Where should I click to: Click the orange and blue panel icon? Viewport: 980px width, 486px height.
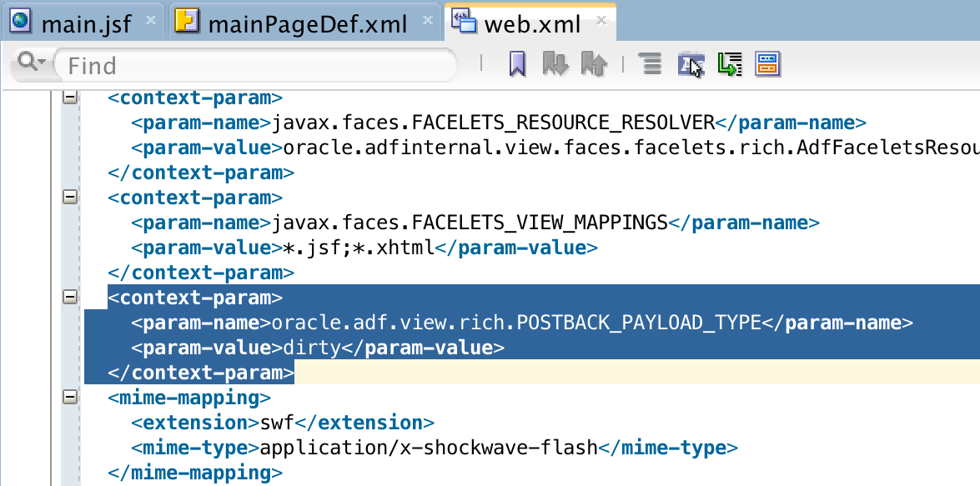768,63
